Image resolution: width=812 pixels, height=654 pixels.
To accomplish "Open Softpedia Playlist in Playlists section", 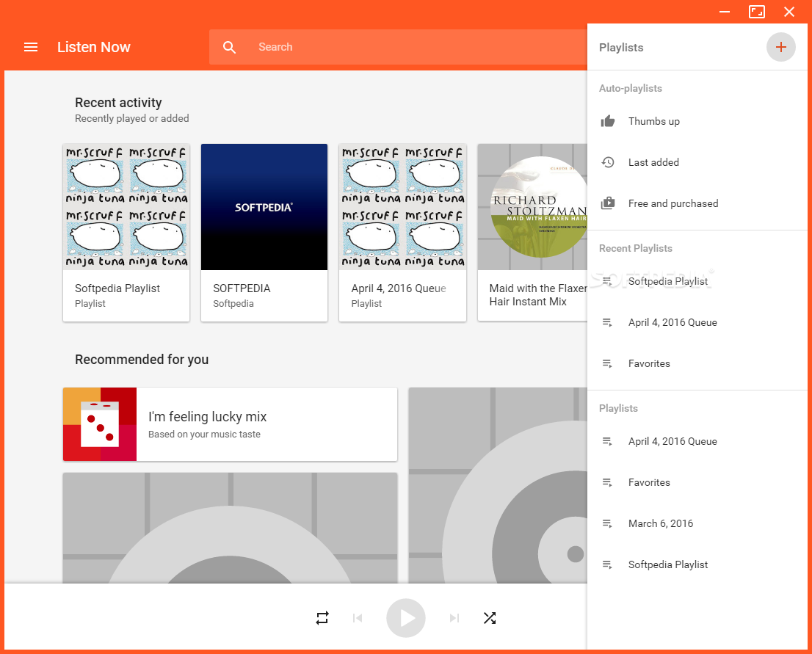I will pos(697,564).
